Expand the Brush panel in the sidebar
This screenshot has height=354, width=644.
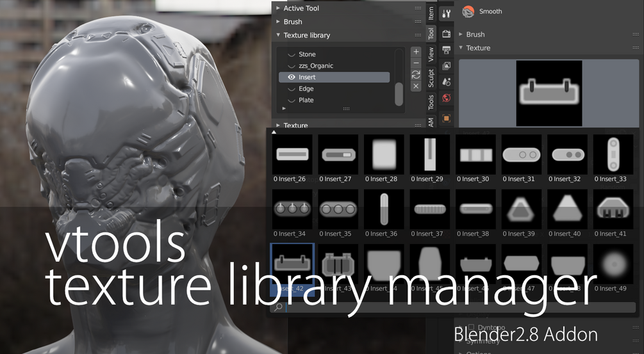point(278,22)
